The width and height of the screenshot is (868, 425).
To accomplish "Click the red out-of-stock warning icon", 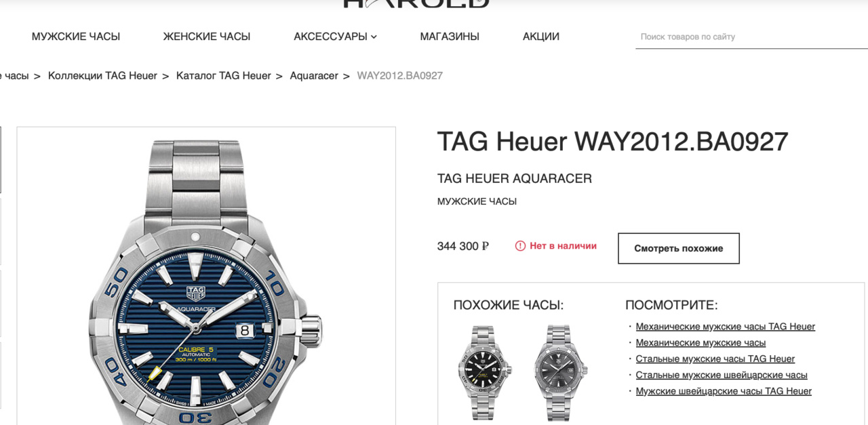I will coord(520,246).
